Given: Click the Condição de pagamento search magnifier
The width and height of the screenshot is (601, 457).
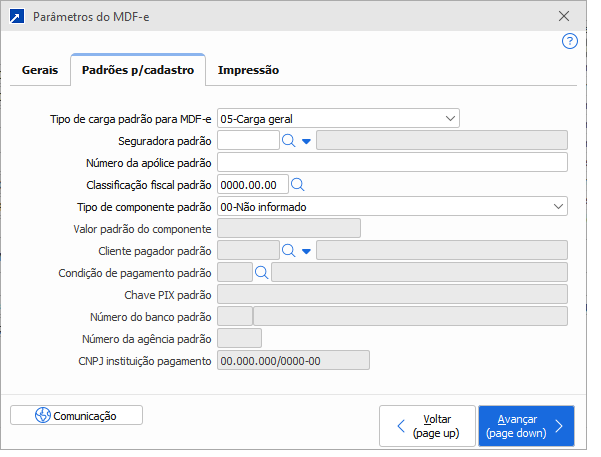Looking at the screenshot, I should (262, 272).
